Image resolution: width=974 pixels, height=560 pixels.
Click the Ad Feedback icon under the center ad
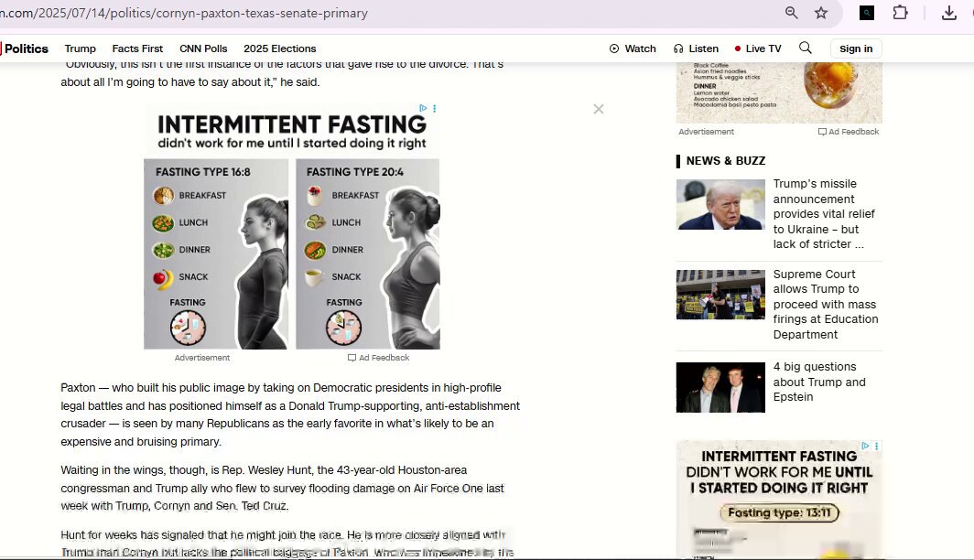pos(352,358)
